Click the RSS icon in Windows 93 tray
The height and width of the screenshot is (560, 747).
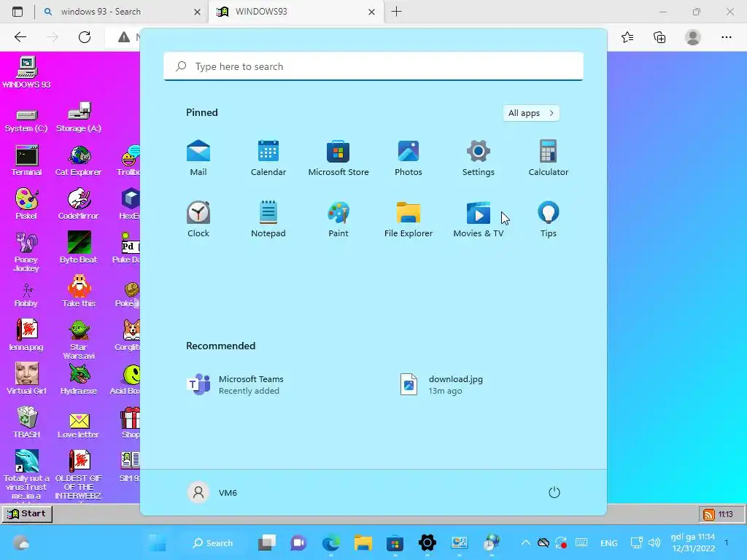[x=709, y=514]
